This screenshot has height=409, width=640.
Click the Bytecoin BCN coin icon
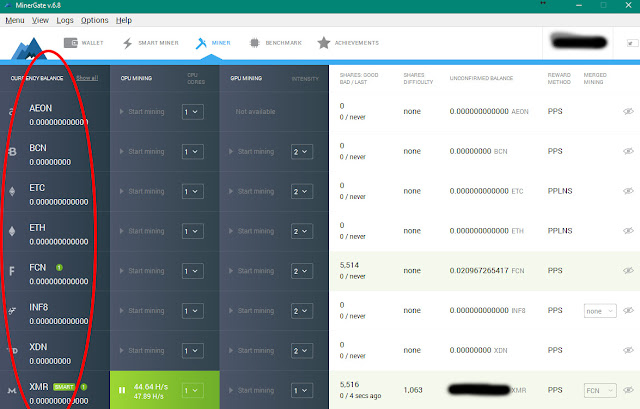tap(12, 151)
